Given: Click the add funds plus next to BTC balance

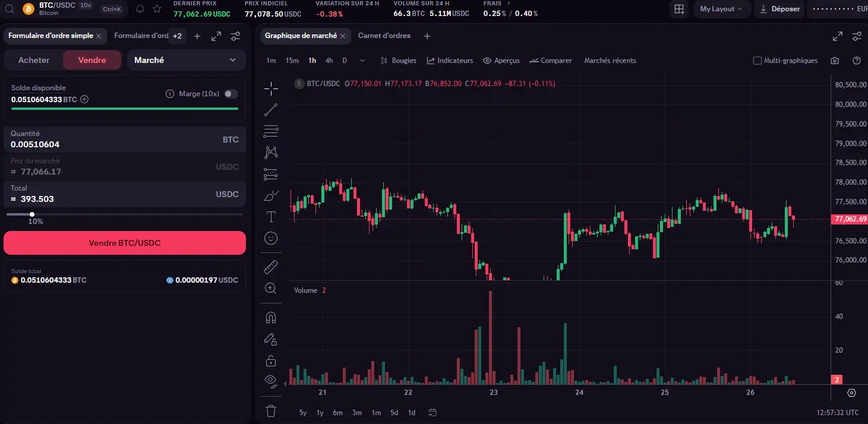Looking at the screenshot, I should [x=84, y=99].
